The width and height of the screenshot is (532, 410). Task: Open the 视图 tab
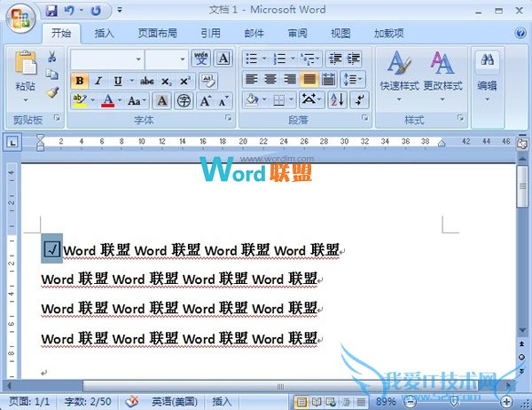[340, 34]
